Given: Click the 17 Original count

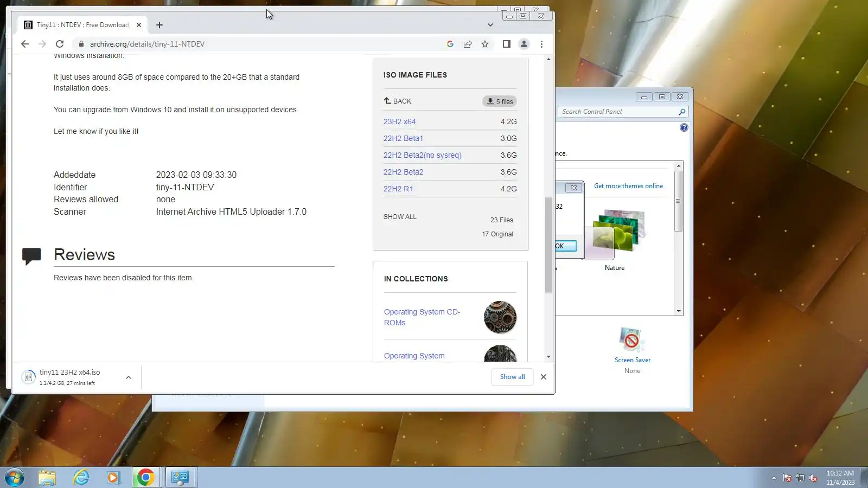Looking at the screenshot, I should click(497, 234).
